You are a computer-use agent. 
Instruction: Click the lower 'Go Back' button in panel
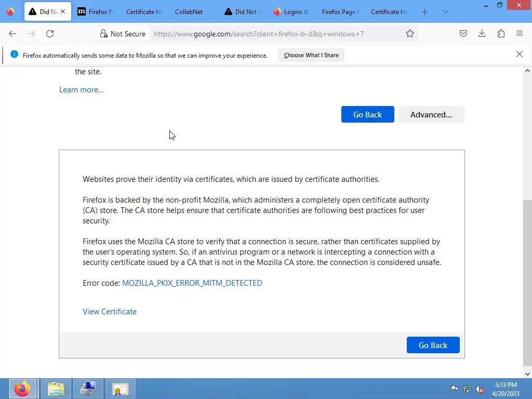[433, 345]
